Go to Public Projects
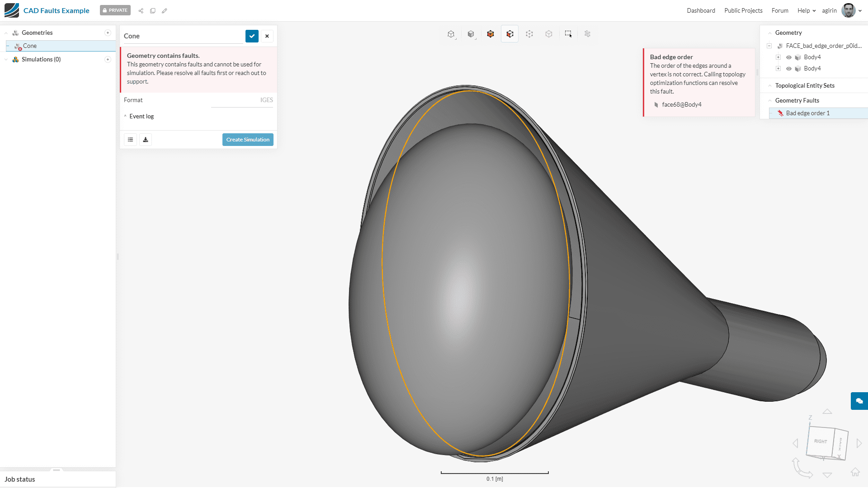Screen dimensions: 868x488 point(743,11)
